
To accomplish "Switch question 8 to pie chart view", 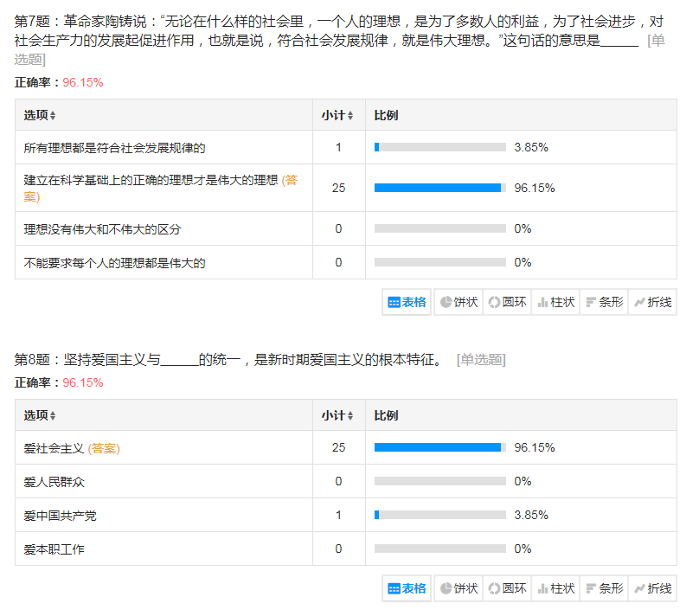I will click(459, 588).
